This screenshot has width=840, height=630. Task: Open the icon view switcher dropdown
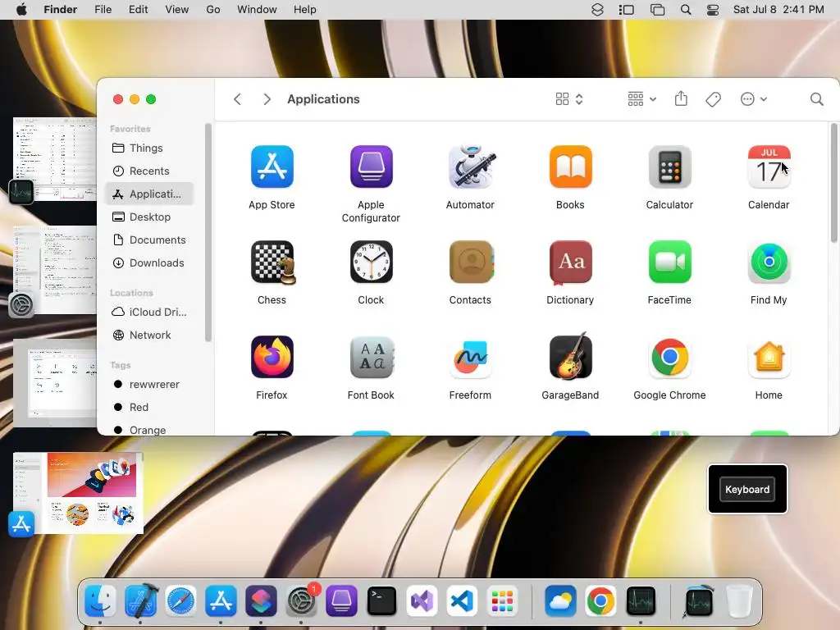569,99
